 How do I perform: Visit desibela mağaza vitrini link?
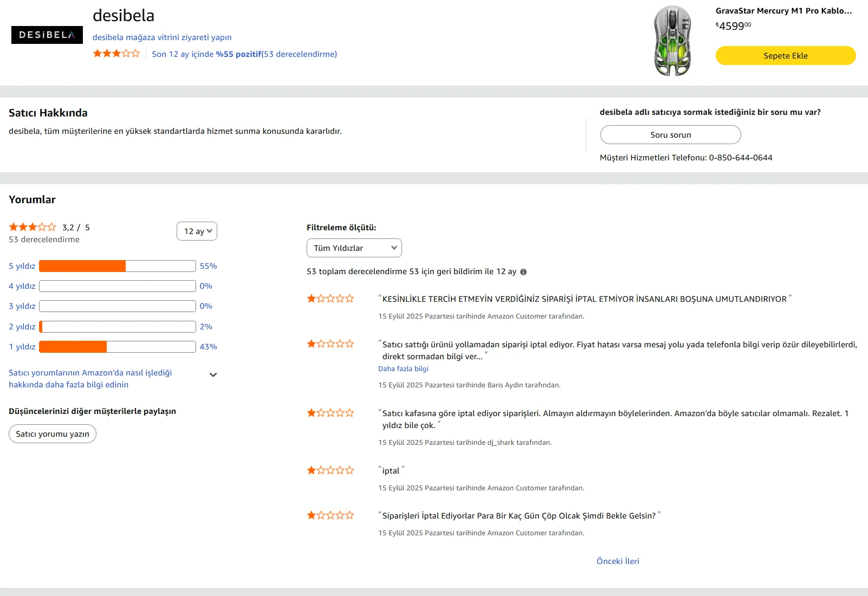(x=162, y=37)
